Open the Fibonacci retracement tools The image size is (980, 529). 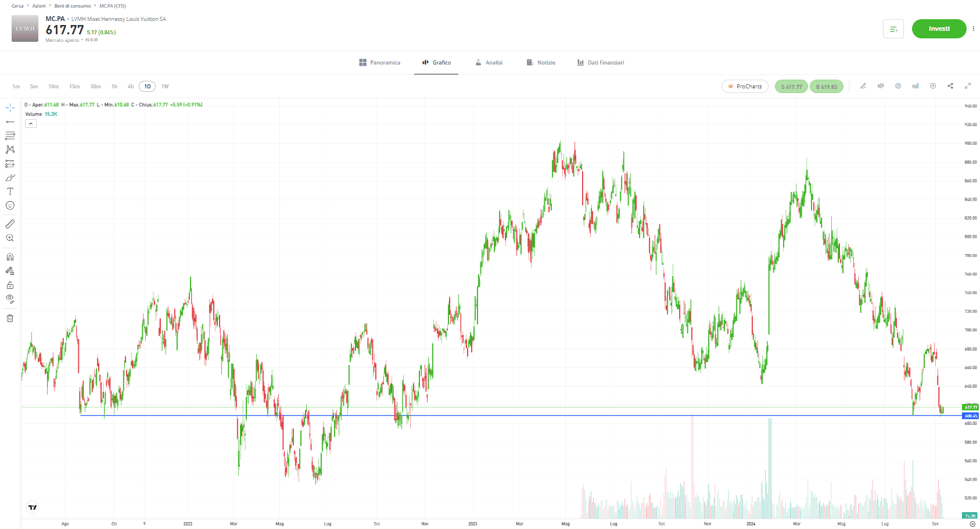tap(10, 135)
